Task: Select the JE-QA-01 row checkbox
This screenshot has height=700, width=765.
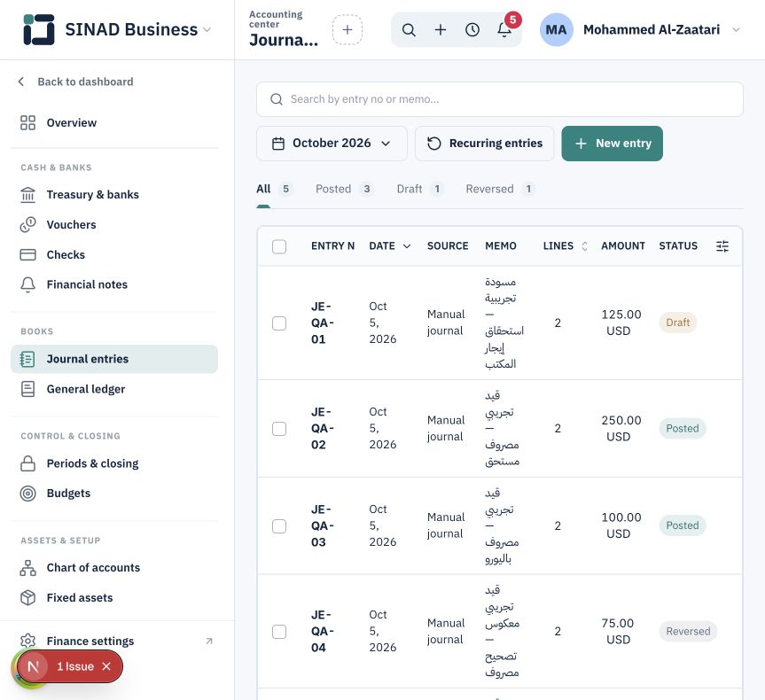Action: [279, 323]
